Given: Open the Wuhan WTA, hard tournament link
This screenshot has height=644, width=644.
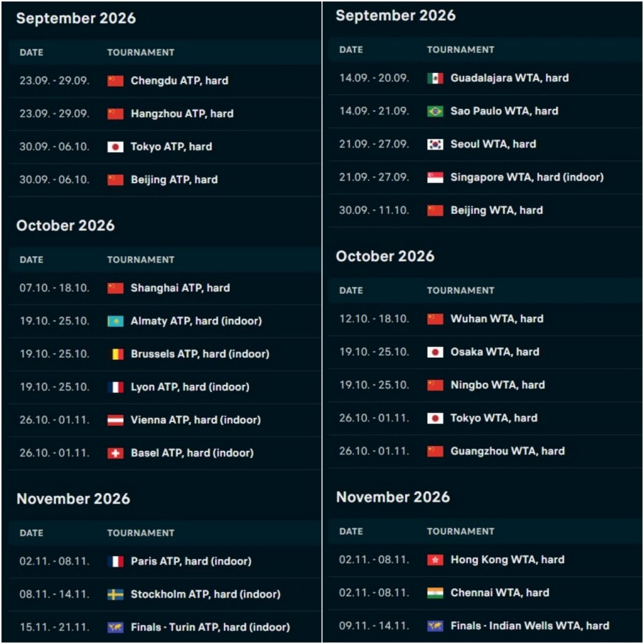Looking at the screenshot, I should tap(497, 318).
